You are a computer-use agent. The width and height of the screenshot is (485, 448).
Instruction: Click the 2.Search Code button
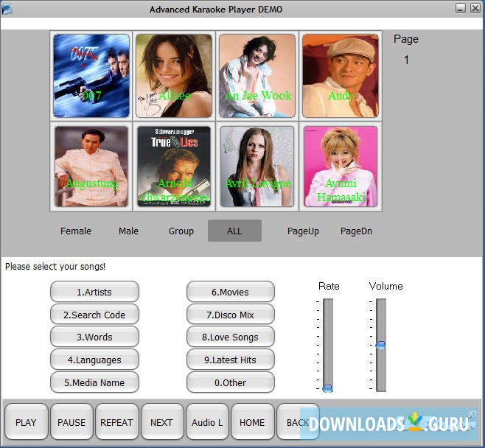[94, 315]
